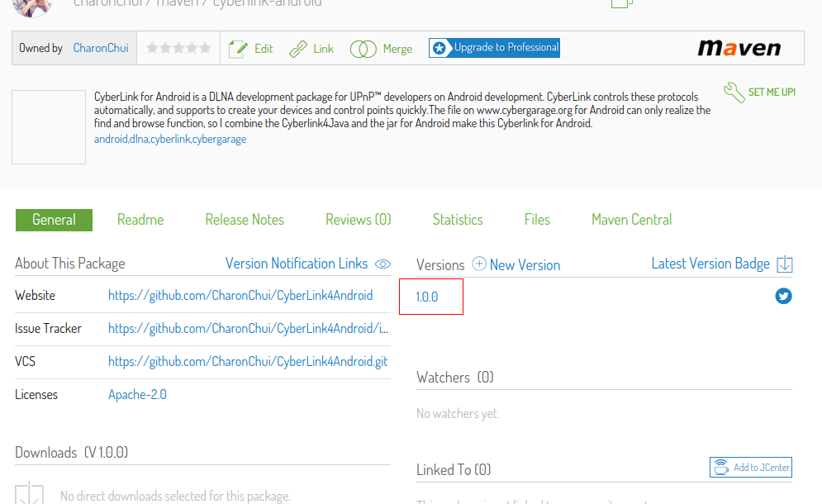Open the Maven Central tab
Screen dimensions: 822x504
[x=631, y=220]
